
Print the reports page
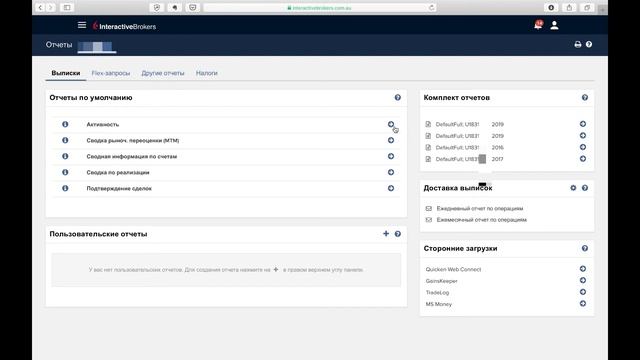578,44
